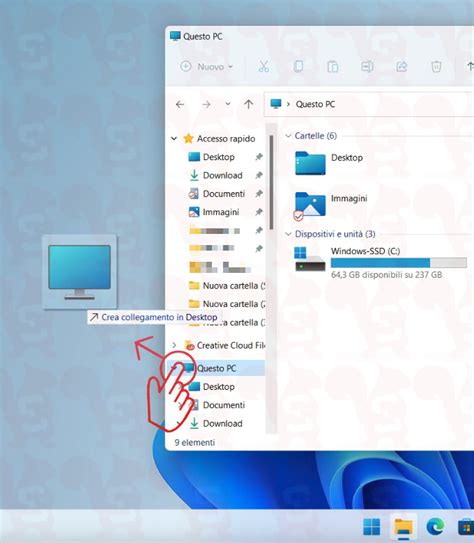Expand Creative Cloud Files node
This screenshot has height=543, width=474.
tap(174, 345)
